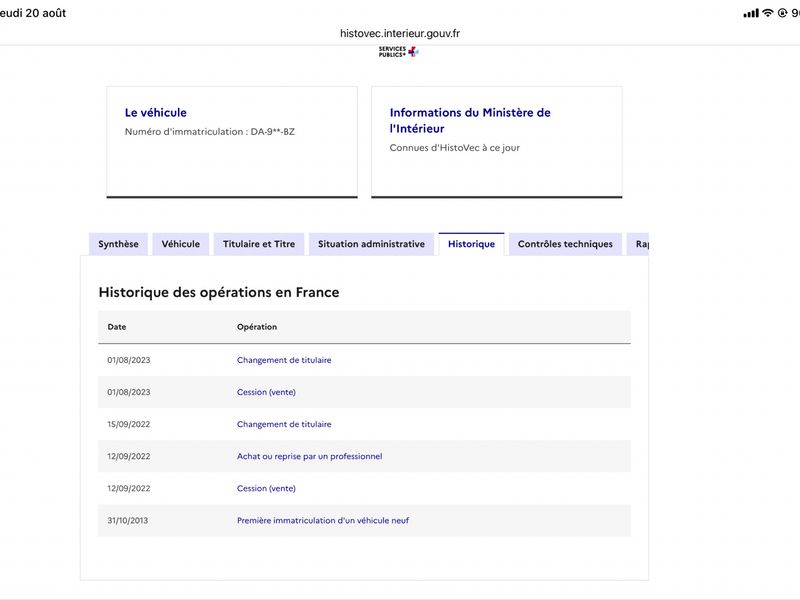800x600 pixels.
Task: Tap the date in the status bar
Action: pyautogui.click(x=33, y=13)
